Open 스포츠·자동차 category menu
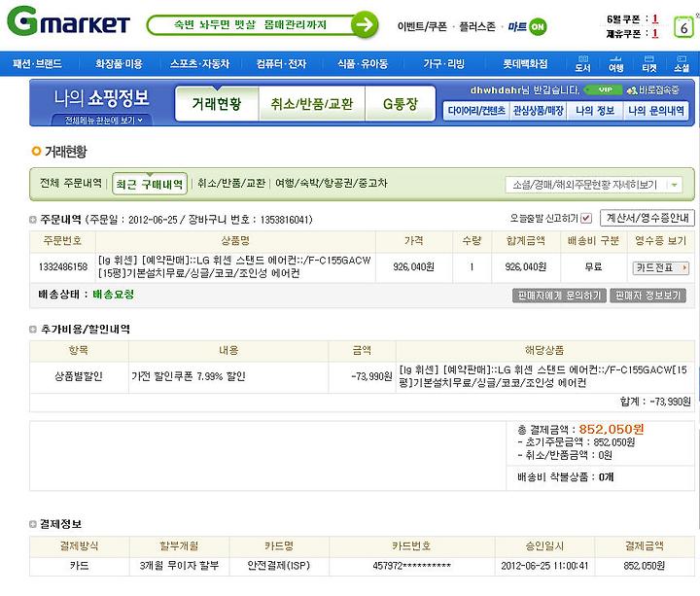The width and height of the screenshot is (700, 596). coord(199,64)
